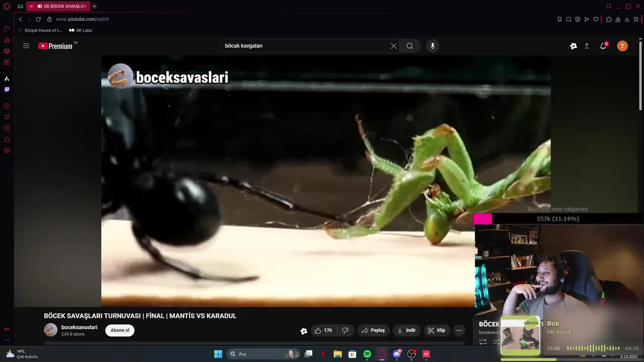Open the account avatar 'T' menu
644x362 pixels.
pyautogui.click(x=622, y=46)
